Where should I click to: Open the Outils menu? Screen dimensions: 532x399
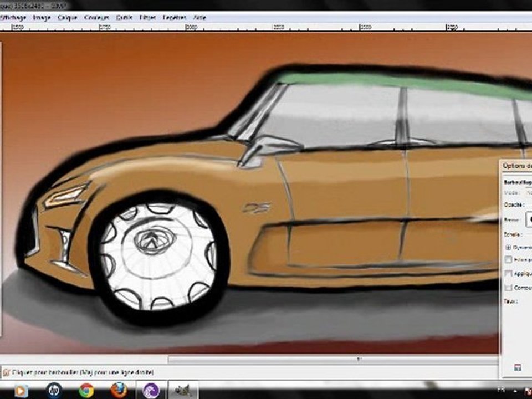click(124, 17)
